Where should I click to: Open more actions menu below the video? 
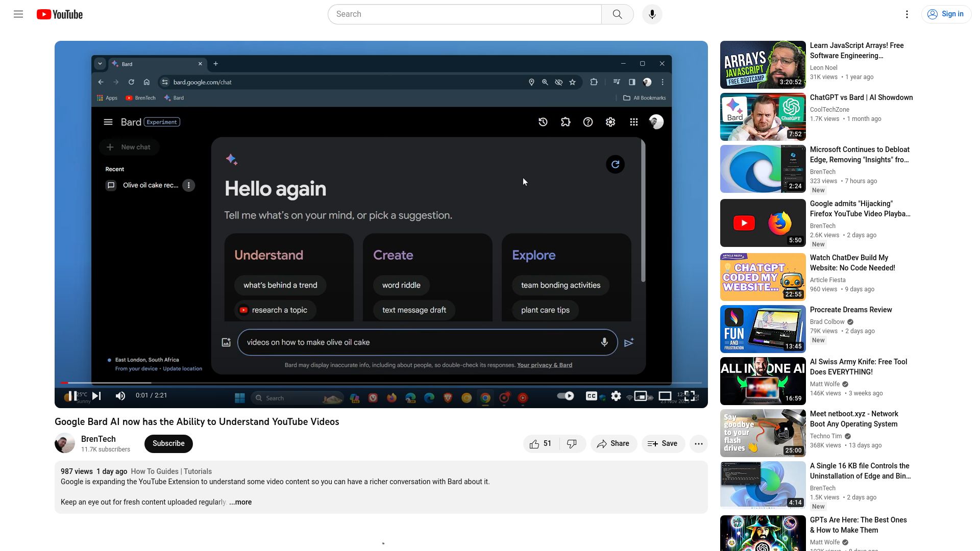pyautogui.click(x=699, y=444)
